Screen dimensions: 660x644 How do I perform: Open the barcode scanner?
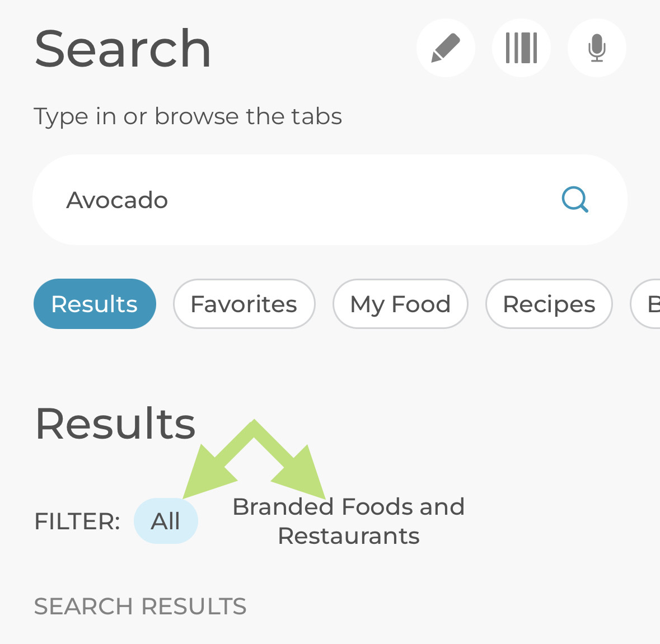pyautogui.click(x=521, y=48)
